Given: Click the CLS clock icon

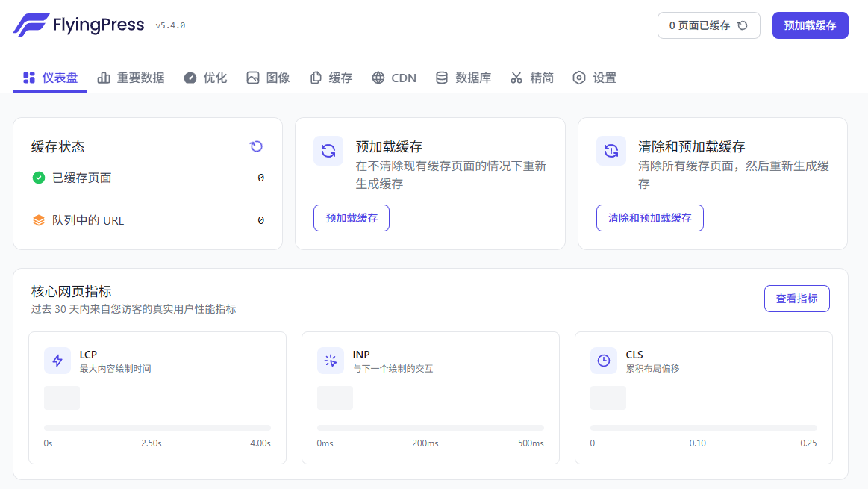Looking at the screenshot, I should click(x=604, y=361).
